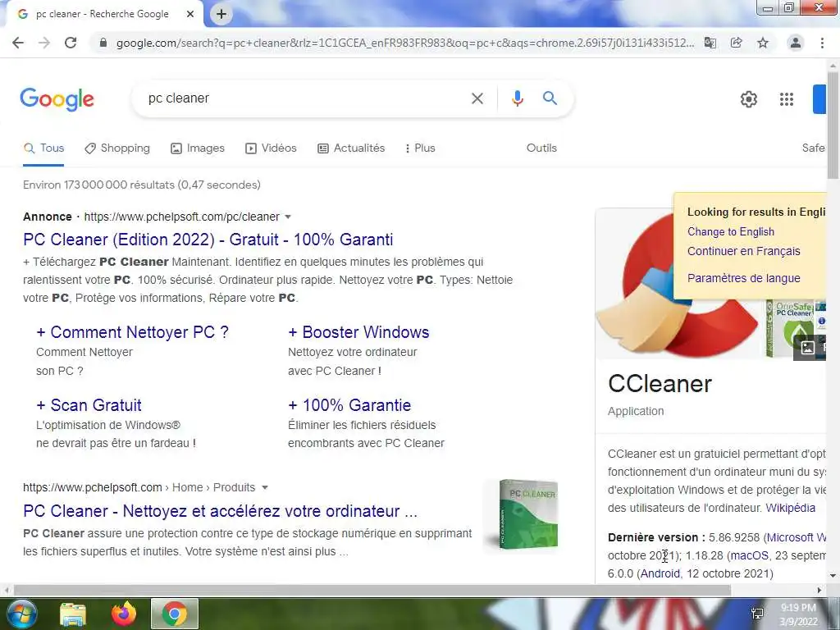Choose Continuer en Français
The width and height of the screenshot is (840, 630).
point(743,251)
